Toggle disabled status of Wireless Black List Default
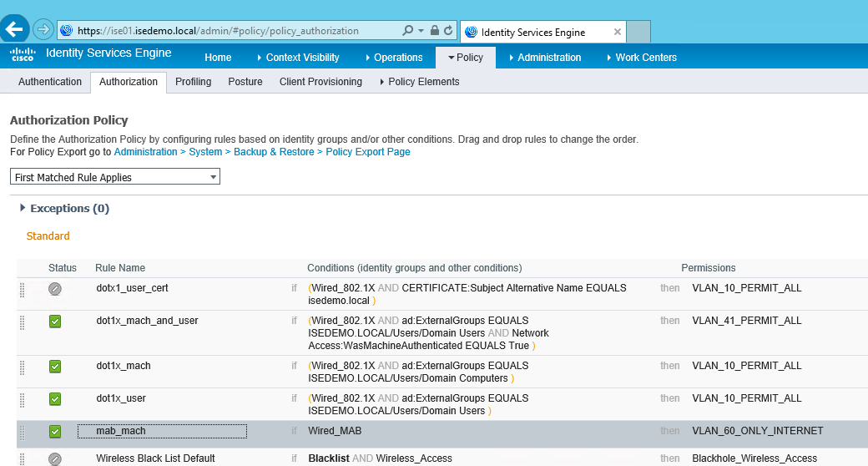This screenshot has height=466, width=868. 55,459
